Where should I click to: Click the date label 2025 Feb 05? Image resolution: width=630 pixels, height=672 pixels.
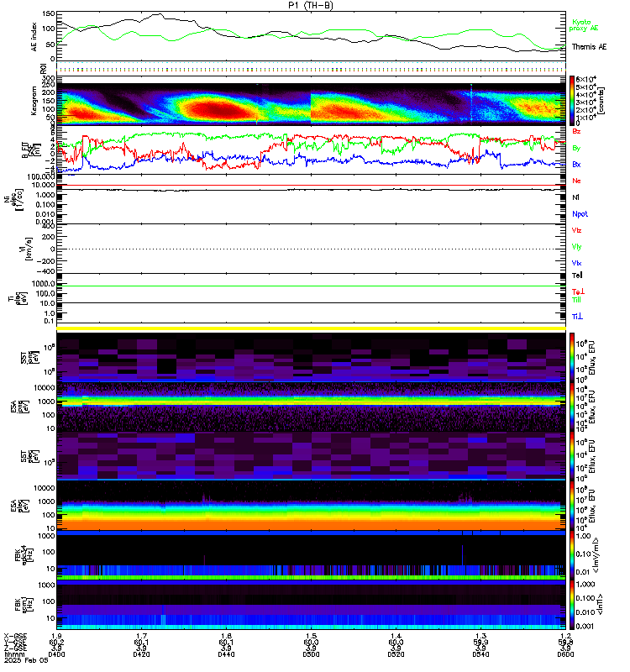point(26,660)
